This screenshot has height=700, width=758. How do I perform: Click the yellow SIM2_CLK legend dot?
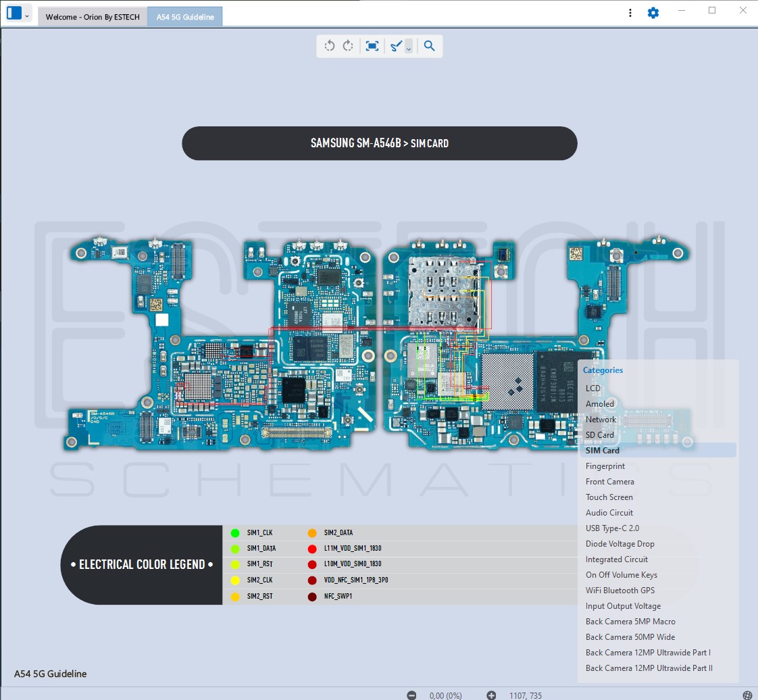tap(235, 580)
